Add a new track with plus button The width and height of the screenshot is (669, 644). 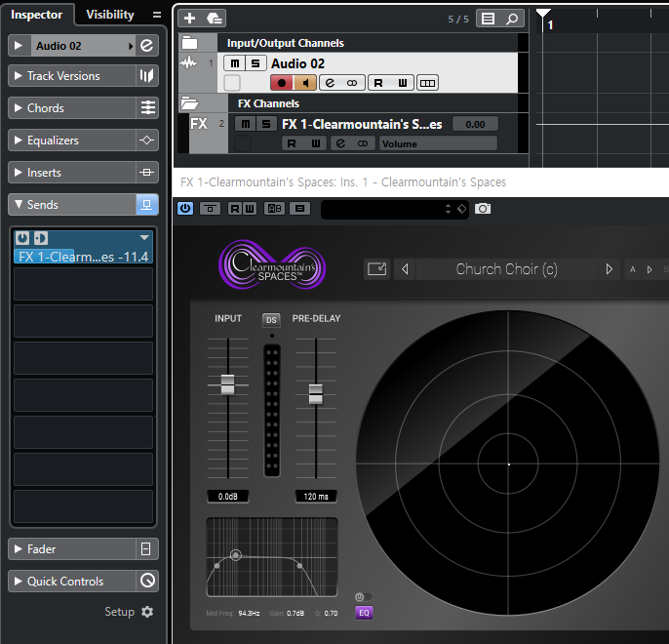189,19
